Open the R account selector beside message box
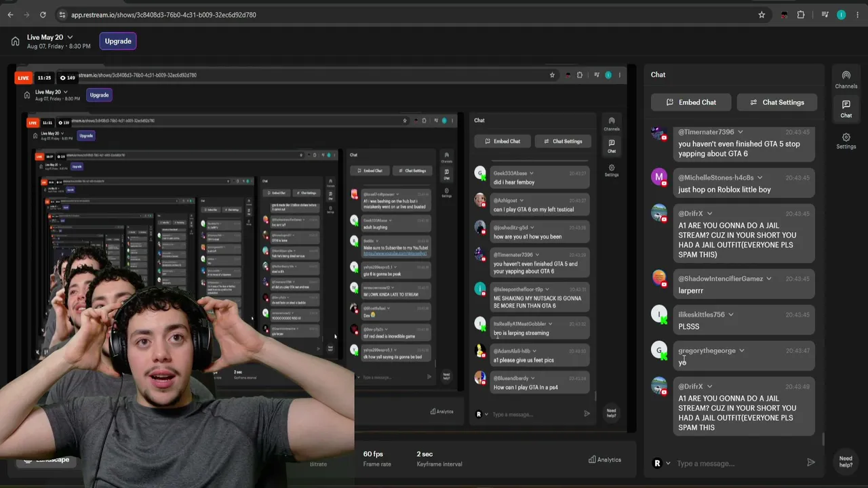The width and height of the screenshot is (868, 488). (661, 464)
